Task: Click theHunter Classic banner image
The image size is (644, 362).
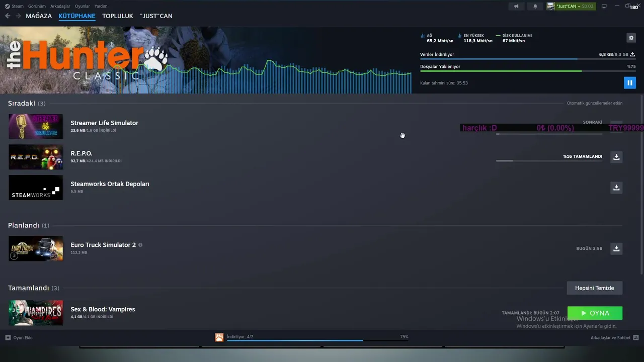Action: [206, 60]
